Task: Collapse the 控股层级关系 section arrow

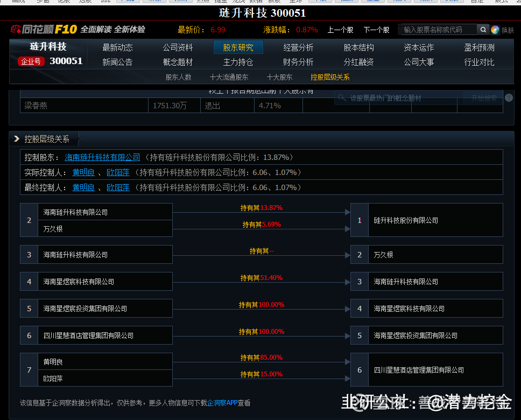Action: coord(16,139)
